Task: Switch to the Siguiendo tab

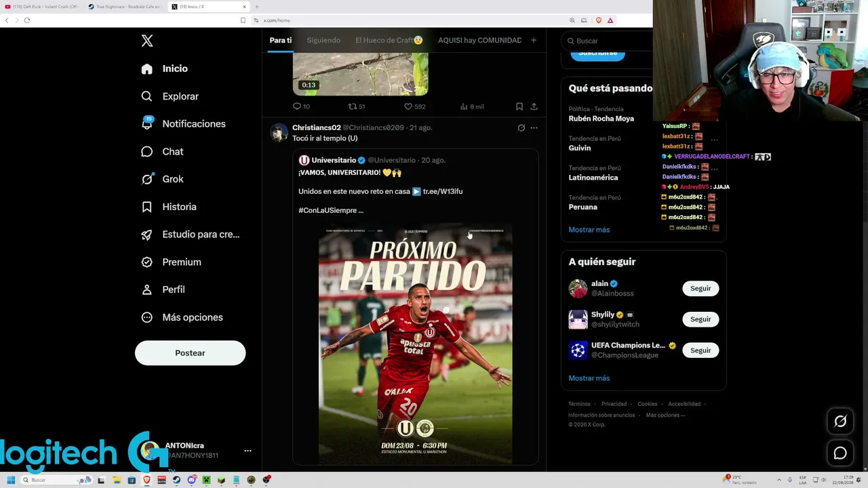Action: (x=323, y=40)
